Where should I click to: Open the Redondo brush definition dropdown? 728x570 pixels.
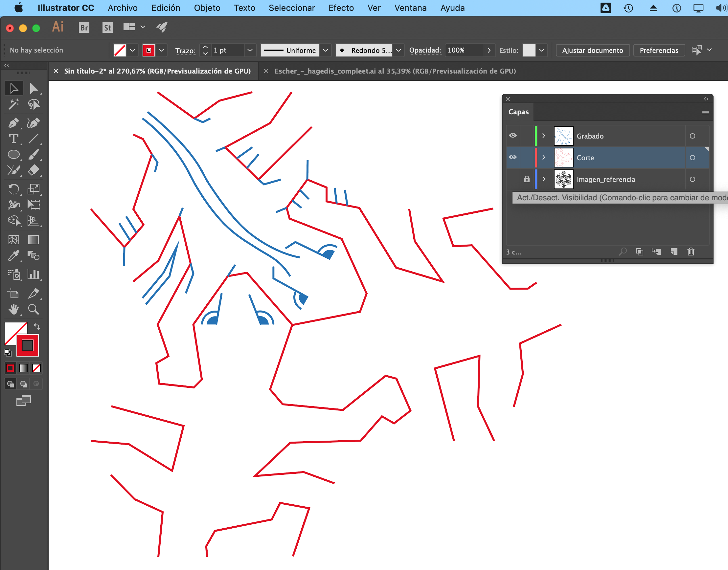pyautogui.click(x=398, y=50)
